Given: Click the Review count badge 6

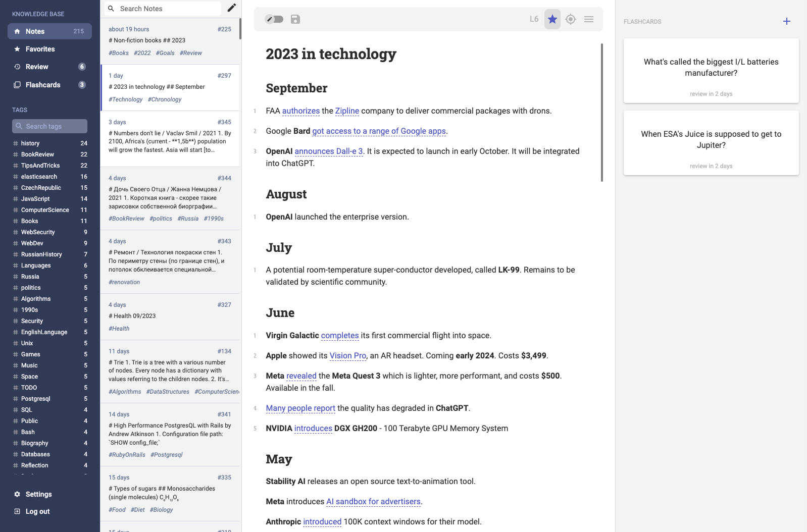Looking at the screenshot, I should 82,67.
